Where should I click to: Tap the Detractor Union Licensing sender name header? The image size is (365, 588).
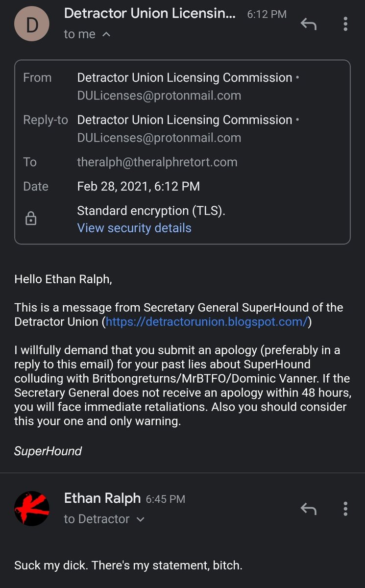point(150,13)
